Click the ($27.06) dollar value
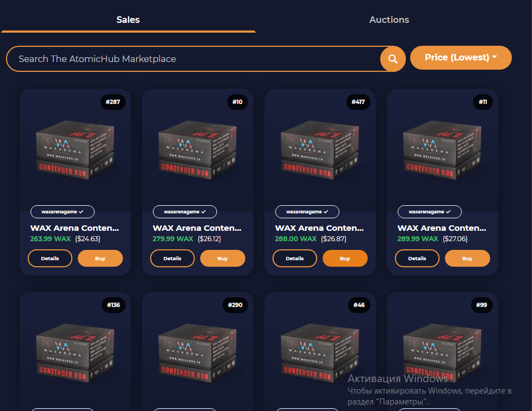This screenshot has width=532, height=411. click(x=455, y=239)
